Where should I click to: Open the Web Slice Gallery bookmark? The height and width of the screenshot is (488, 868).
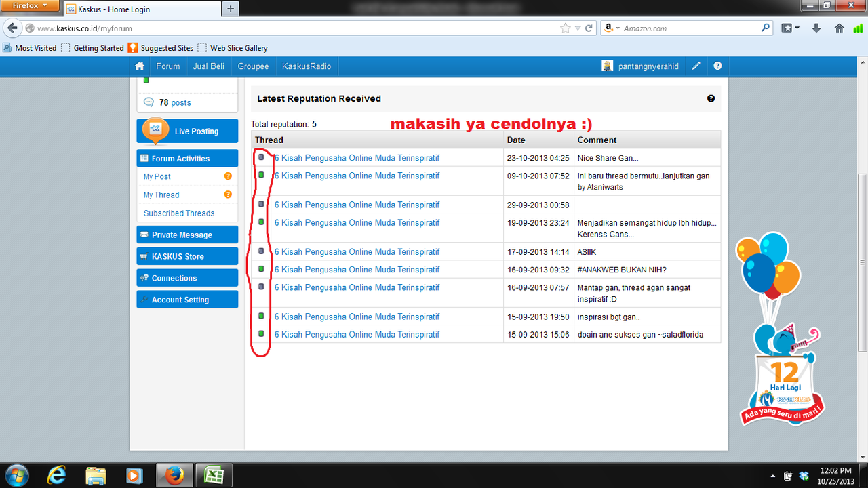coord(233,48)
